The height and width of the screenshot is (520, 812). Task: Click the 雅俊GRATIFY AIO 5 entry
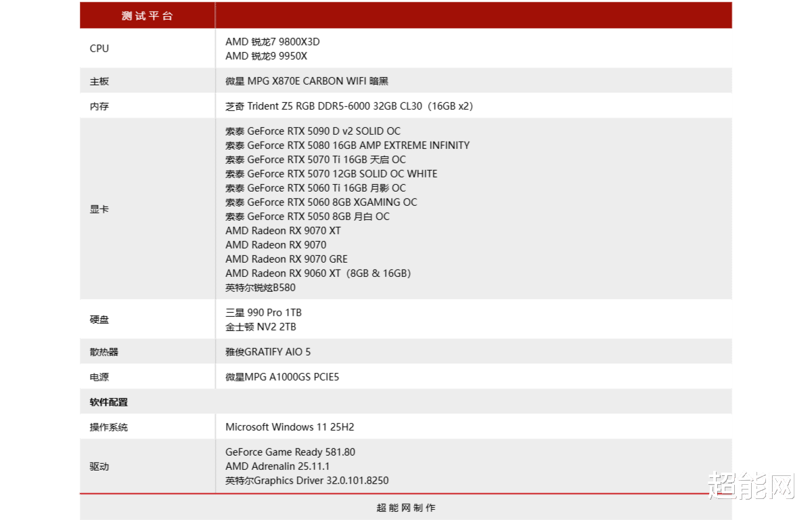coord(268,352)
